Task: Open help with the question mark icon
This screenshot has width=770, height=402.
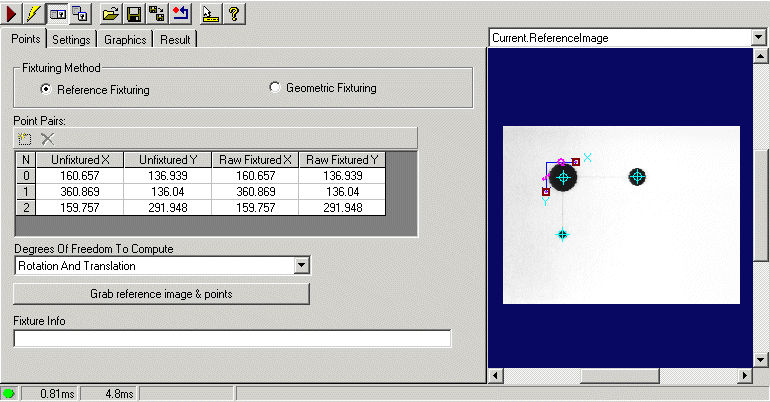Action: (232, 13)
